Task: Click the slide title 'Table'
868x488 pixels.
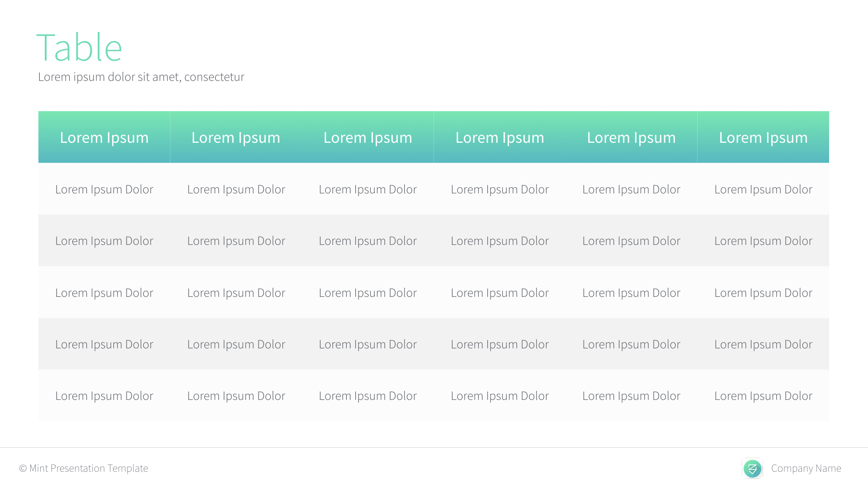Action: click(x=80, y=46)
